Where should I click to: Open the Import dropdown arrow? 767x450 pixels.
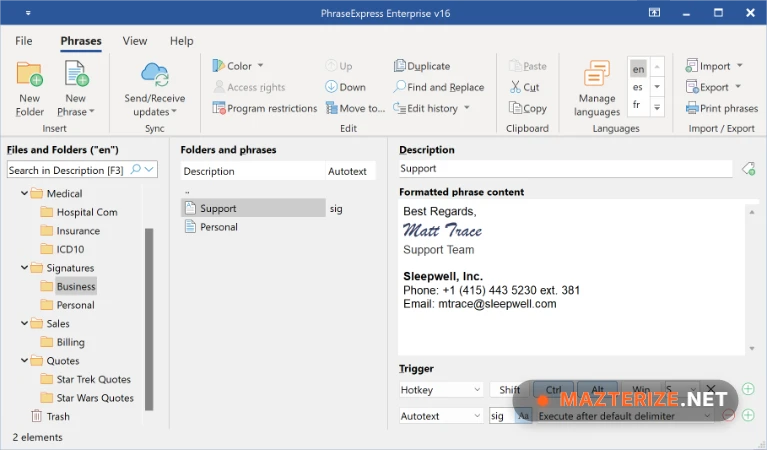[x=740, y=65]
